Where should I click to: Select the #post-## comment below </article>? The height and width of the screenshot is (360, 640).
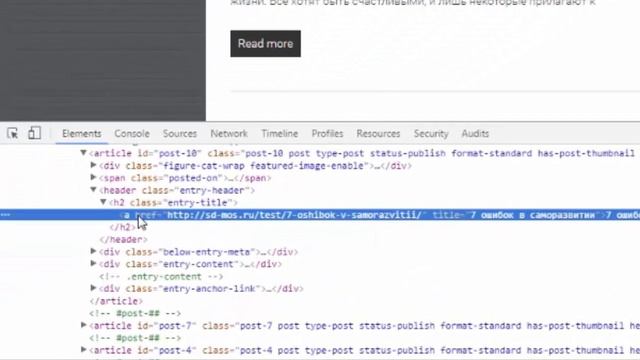tap(135, 313)
